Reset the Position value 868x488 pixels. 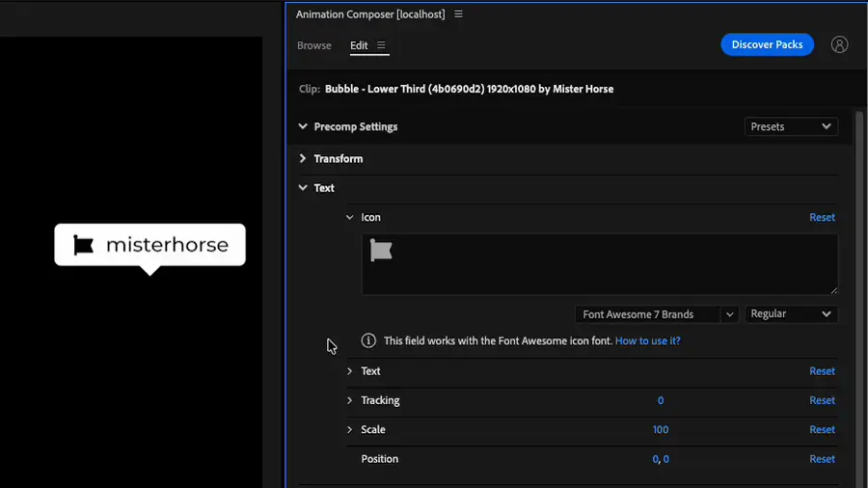pyautogui.click(x=822, y=459)
